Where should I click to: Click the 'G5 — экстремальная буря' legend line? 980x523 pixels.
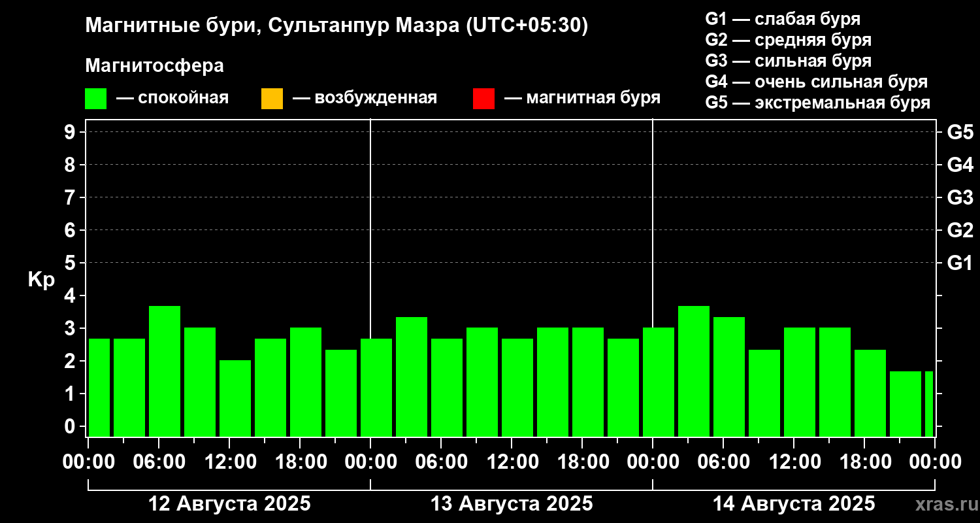coord(818,103)
